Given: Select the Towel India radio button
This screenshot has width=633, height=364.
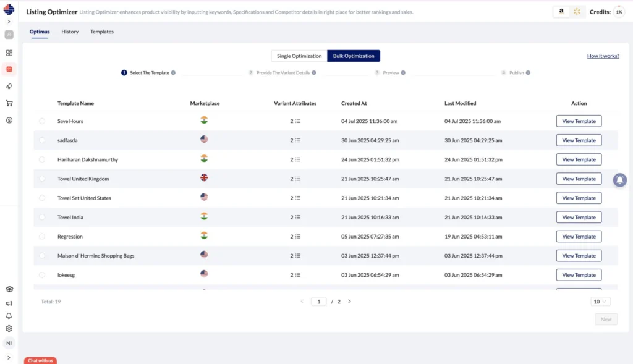Looking at the screenshot, I should pyautogui.click(x=42, y=217).
